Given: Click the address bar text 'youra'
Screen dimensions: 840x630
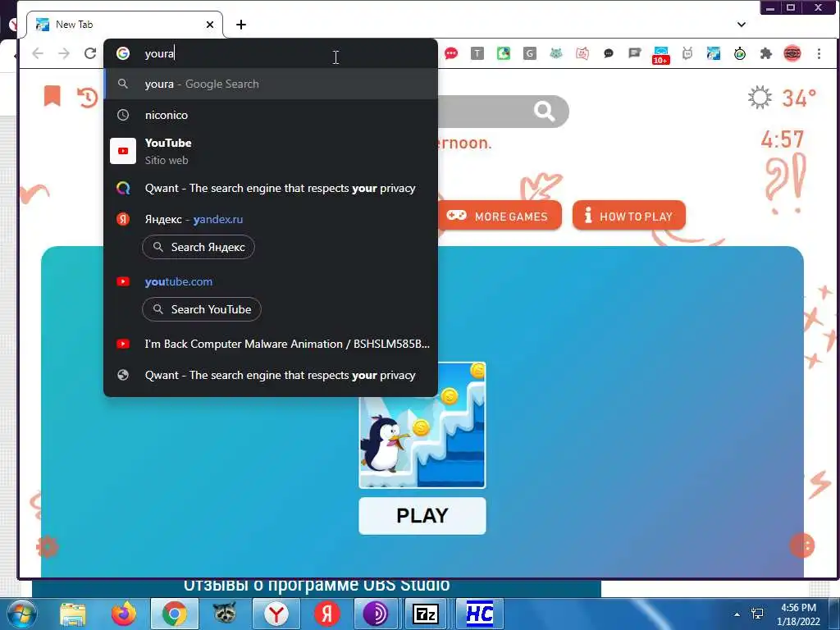Looking at the screenshot, I should [159, 53].
